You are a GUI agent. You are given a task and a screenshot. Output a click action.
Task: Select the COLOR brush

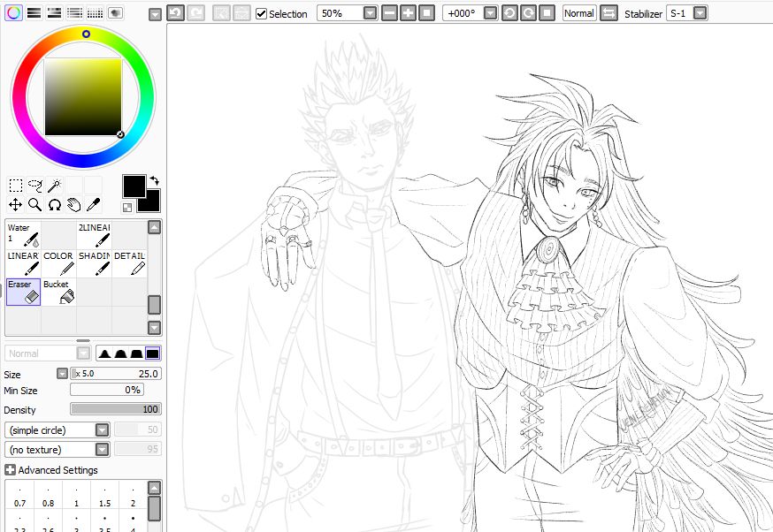(x=58, y=263)
